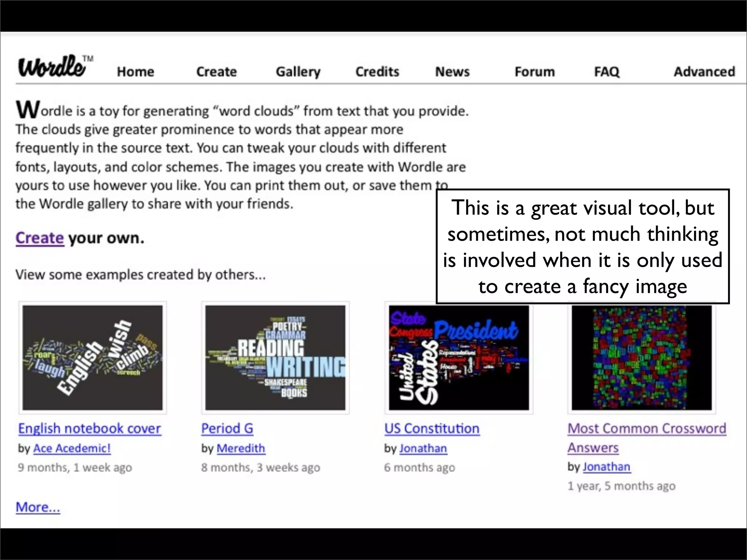The height and width of the screenshot is (560, 747).
Task: Click '9 months, 1 week ago' text
Action: pos(75,467)
